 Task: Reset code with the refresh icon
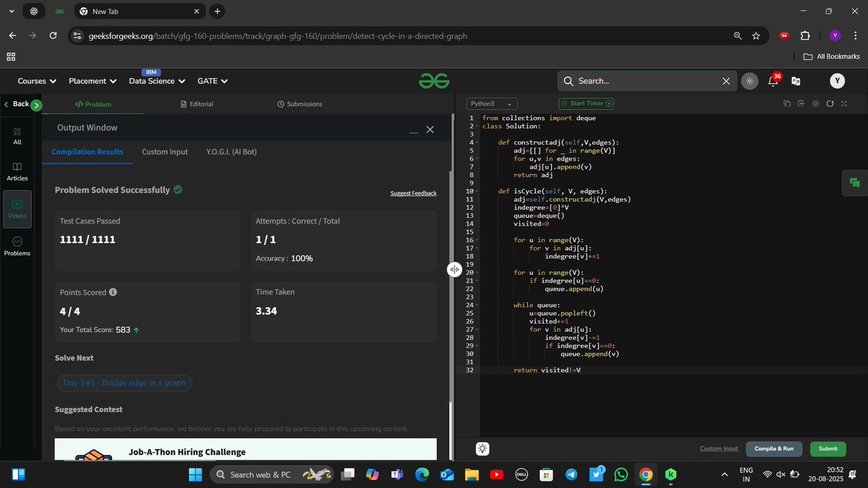click(x=830, y=104)
